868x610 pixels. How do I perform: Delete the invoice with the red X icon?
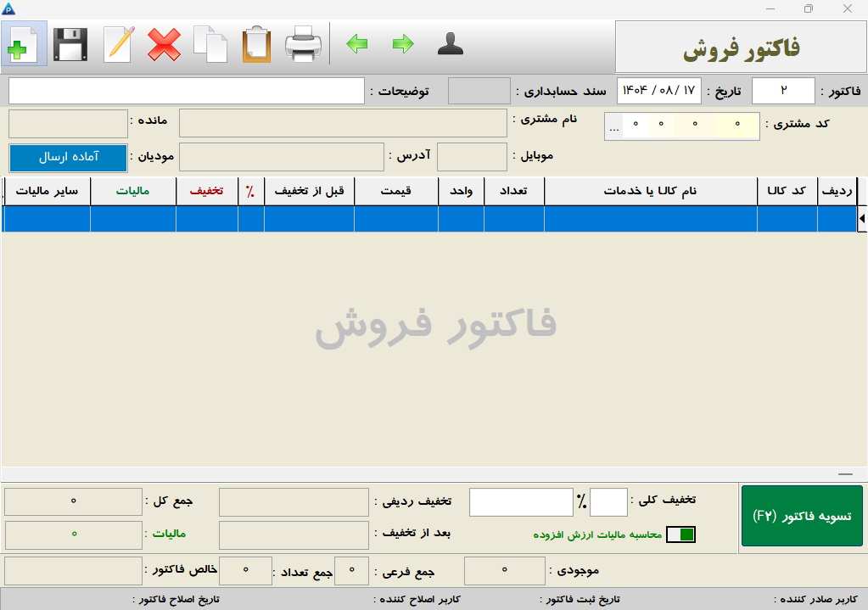165,43
